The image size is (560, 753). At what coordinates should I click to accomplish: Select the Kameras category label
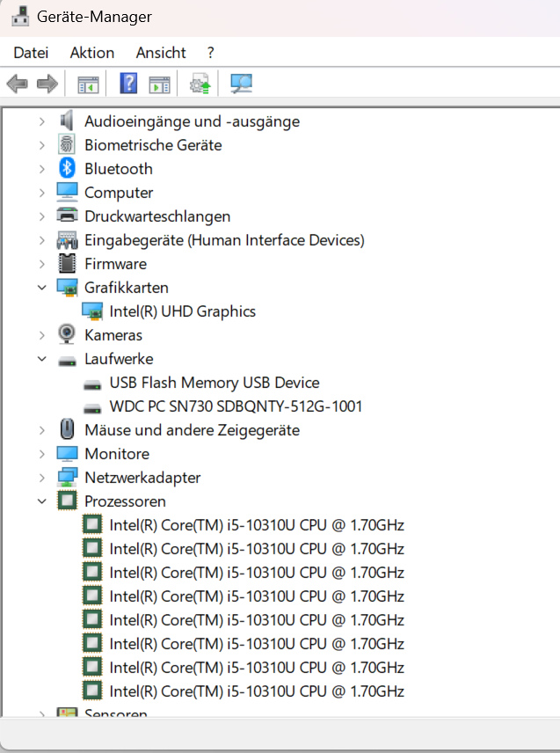coord(113,335)
